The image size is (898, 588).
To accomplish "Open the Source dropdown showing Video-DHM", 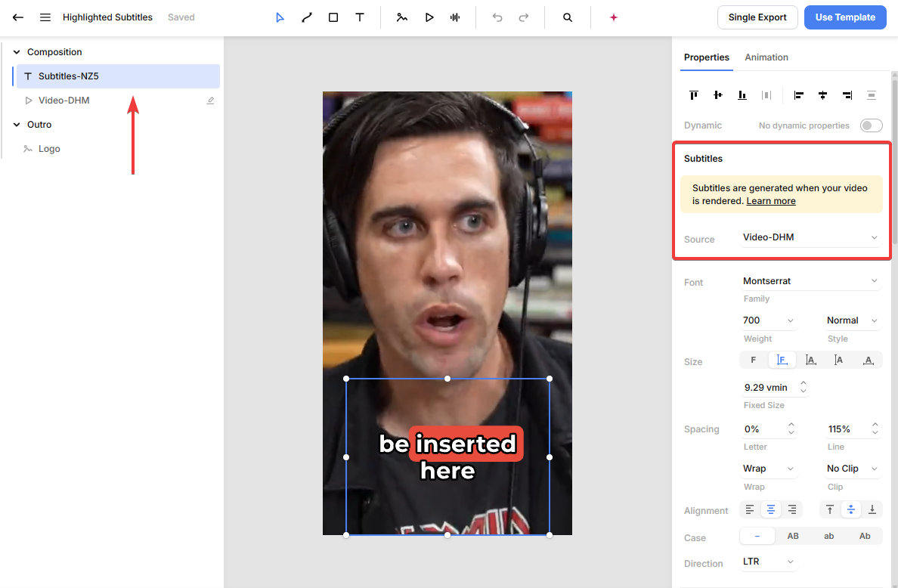I will tap(810, 237).
